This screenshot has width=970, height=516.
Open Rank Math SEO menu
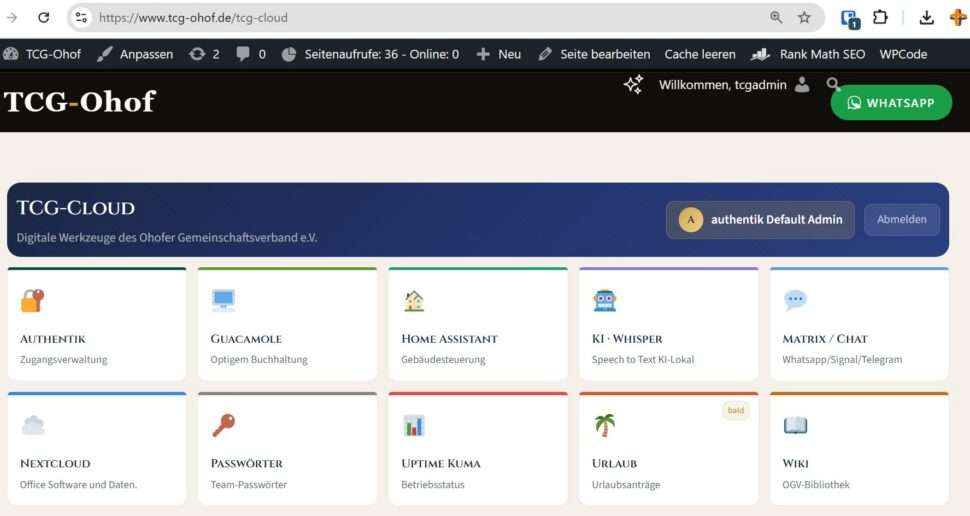(x=808, y=54)
